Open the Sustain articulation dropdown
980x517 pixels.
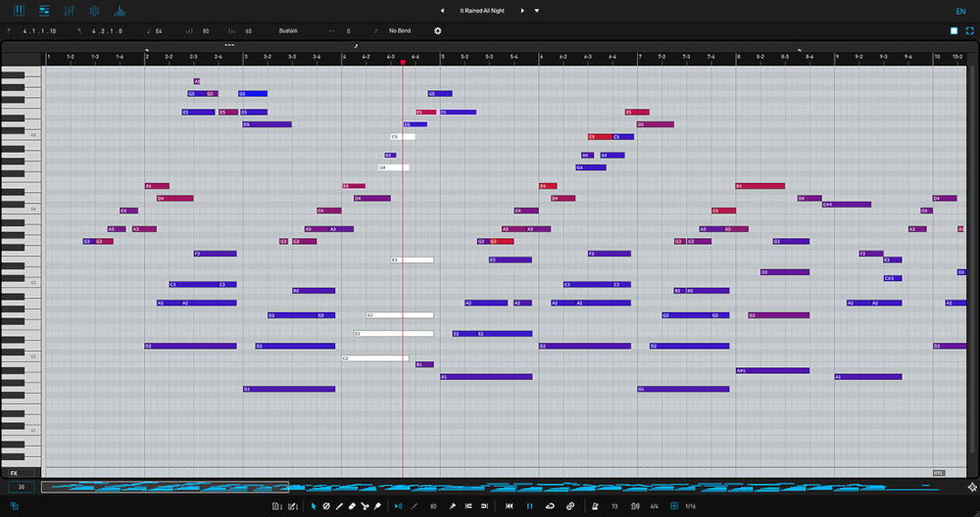288,30
